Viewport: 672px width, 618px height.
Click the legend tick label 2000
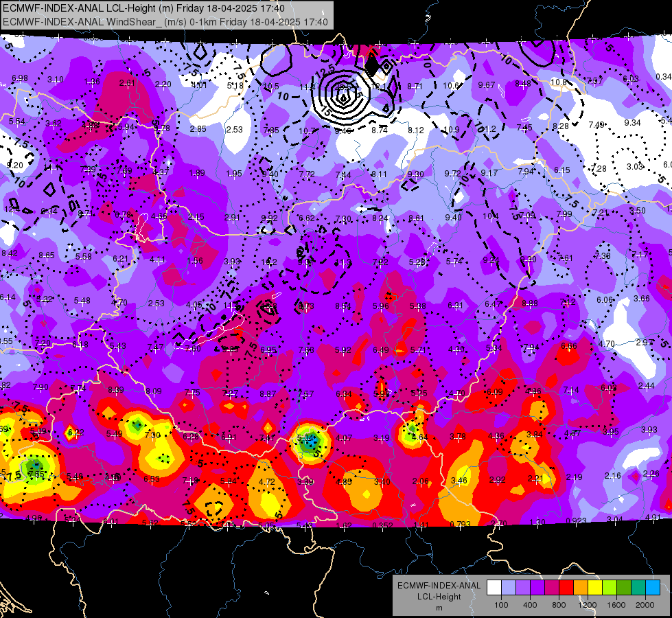pyautogui.click(x=645, y=605)
